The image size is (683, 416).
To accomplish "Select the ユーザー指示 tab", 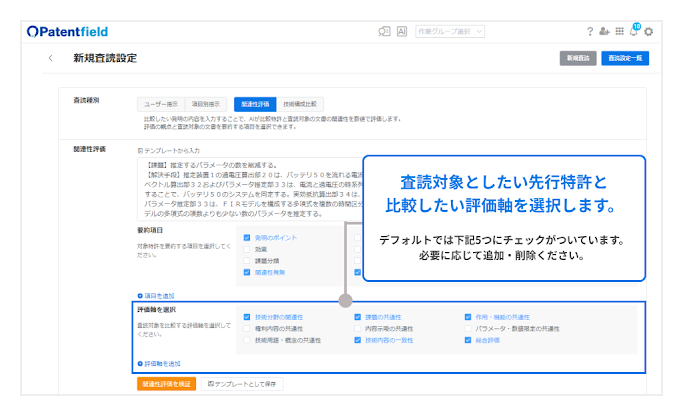I will pos(158,103).
